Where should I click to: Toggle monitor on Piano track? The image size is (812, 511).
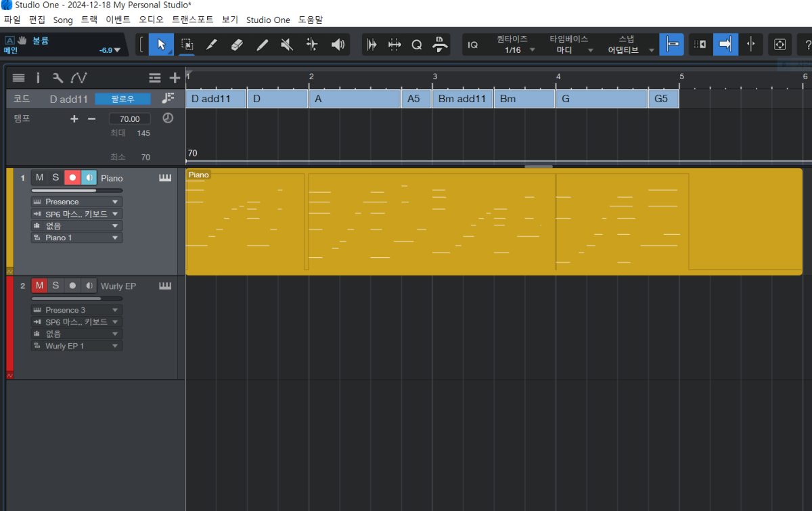[89, 178]
